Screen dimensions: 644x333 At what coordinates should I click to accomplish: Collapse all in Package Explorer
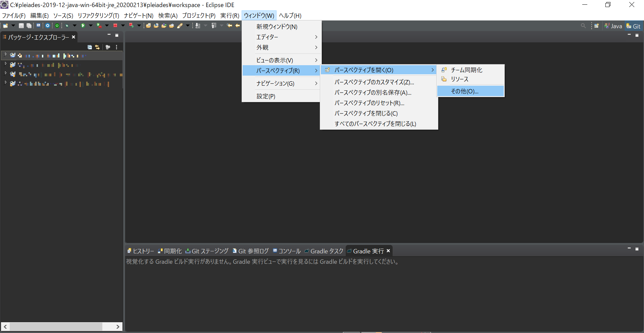click(x=90, y=47)
